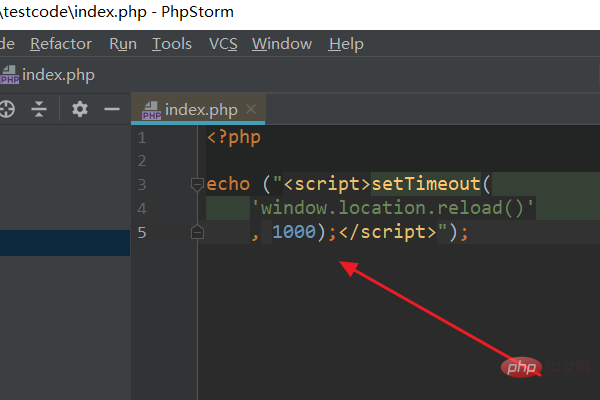Open the Help menu
600x400 pixels.
(346, 44)
